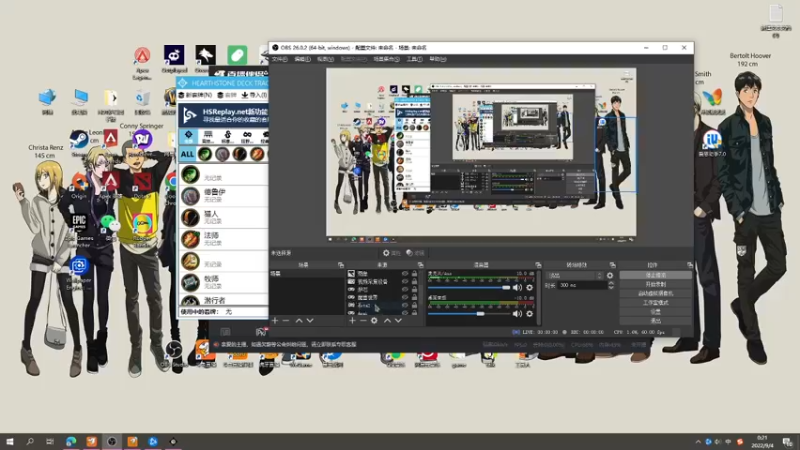800x450 pixels.
Task: Adjust the first mixer channel volume slider
Action: click(469, 288)
